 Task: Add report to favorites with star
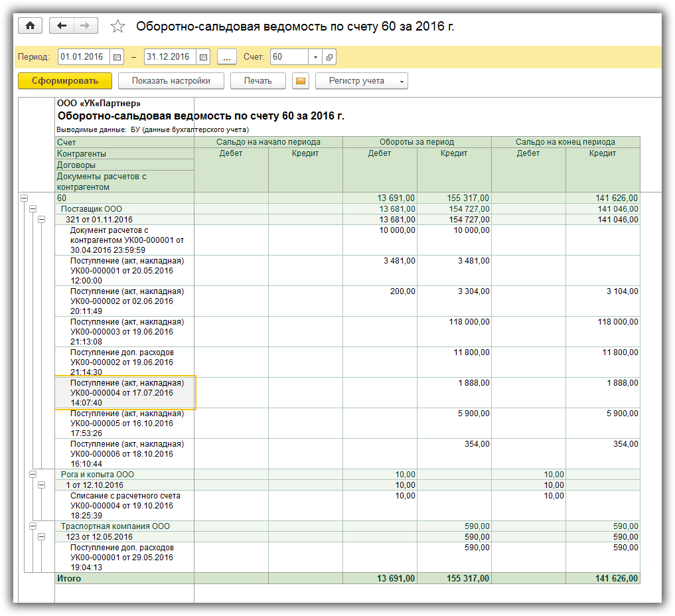click(117, 27)
